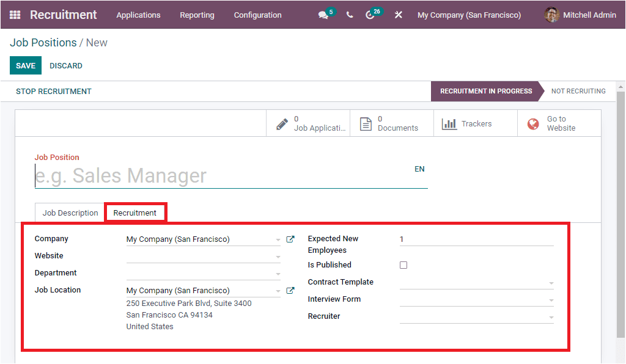The height and width of the screenshot is (364, 626).
Task: Open the messaging conversations panel
Action: 323,13
